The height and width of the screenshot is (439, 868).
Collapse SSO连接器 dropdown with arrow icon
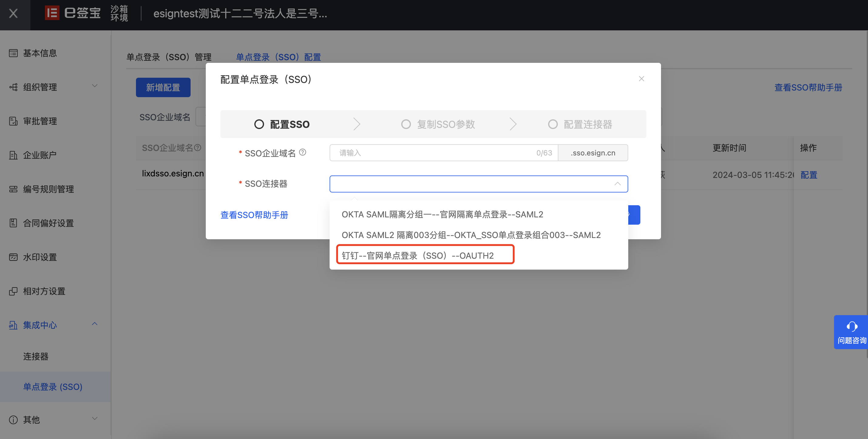pos(617,184)
